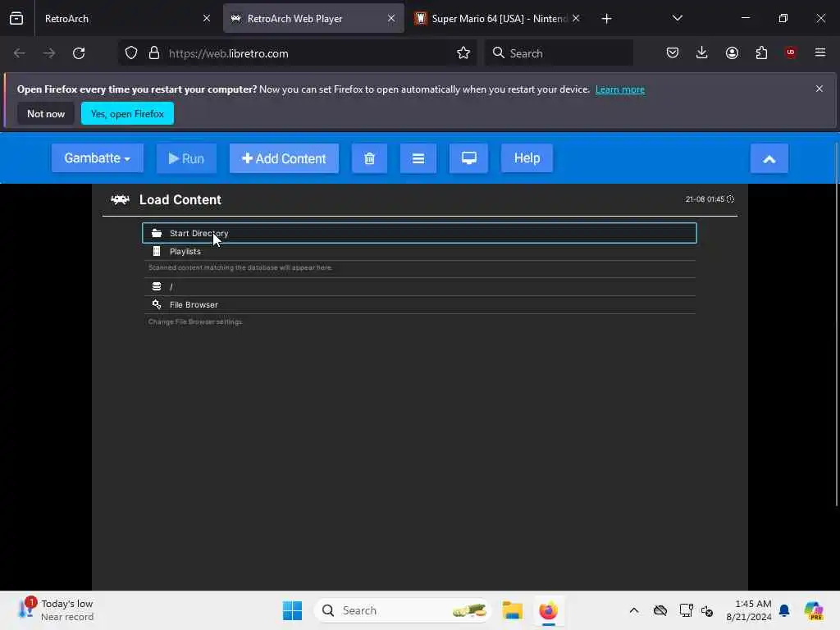Show hidden system tray icons

(634, 610)
